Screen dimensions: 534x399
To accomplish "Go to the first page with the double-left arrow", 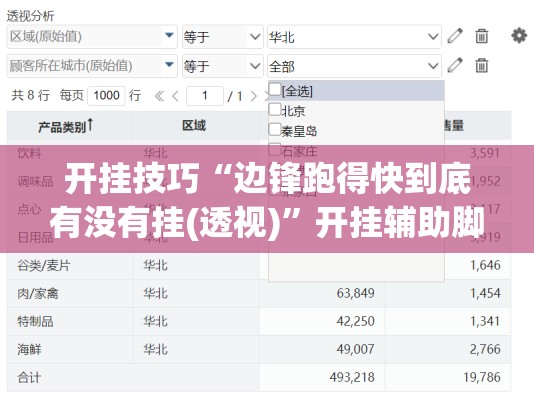I will pyautogui.click(x=159, y=96).
